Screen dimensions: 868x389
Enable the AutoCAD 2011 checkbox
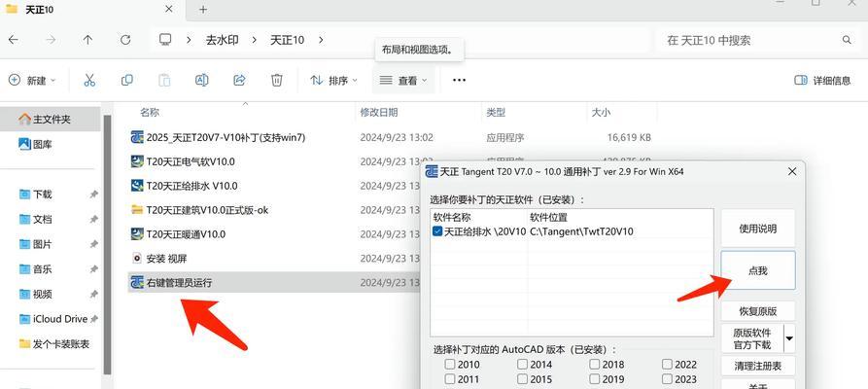click(449, 379)
